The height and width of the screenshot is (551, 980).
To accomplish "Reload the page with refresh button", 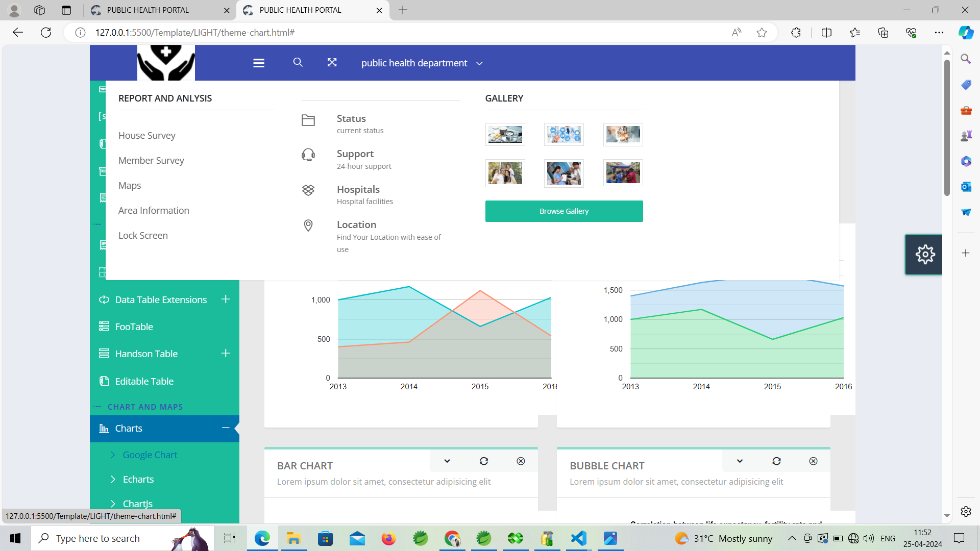I will click(x=46, y=32).
